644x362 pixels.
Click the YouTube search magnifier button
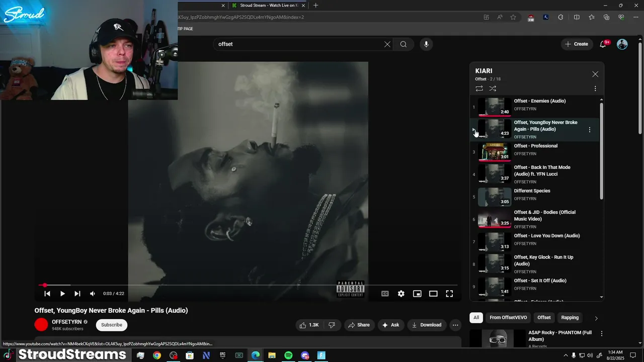tap(404, 44)
